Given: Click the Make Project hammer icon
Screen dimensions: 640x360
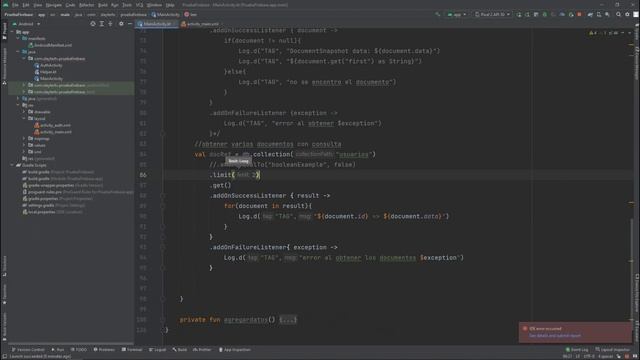Looking at the screenshot, I should (438, 14).
